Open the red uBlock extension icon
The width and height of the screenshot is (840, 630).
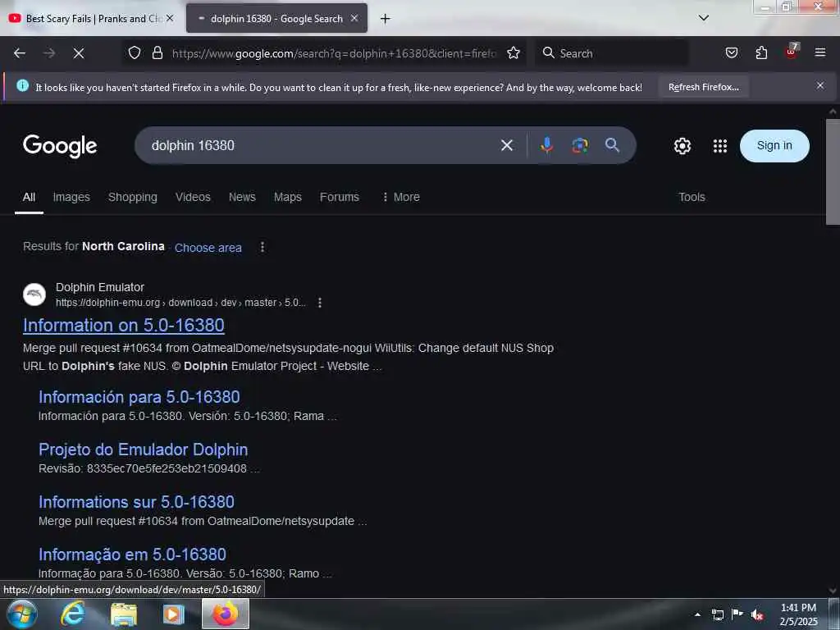click(x=792, y=52)
